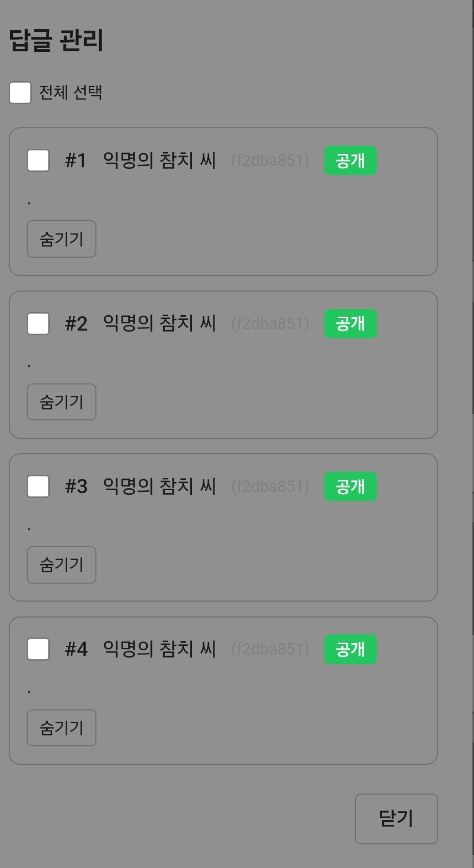
Task: Hide reply #4 using 숨기기
Action: click(x=62, y=728)
